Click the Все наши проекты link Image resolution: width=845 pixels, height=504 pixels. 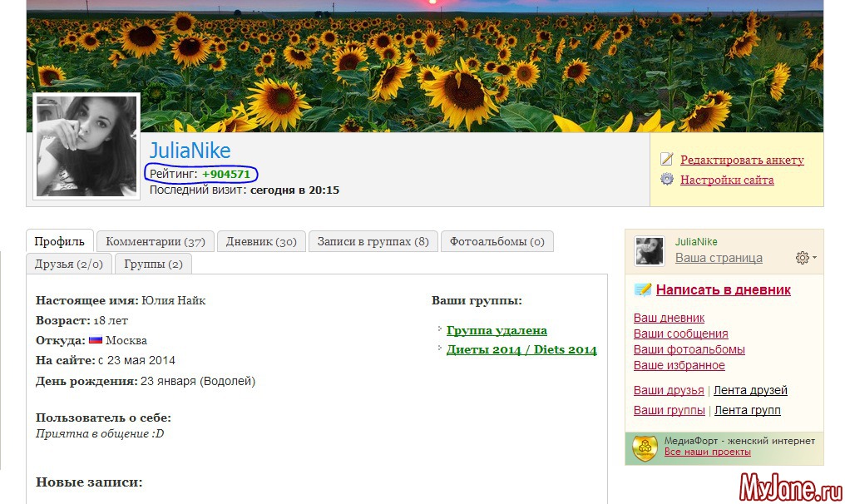707,452
